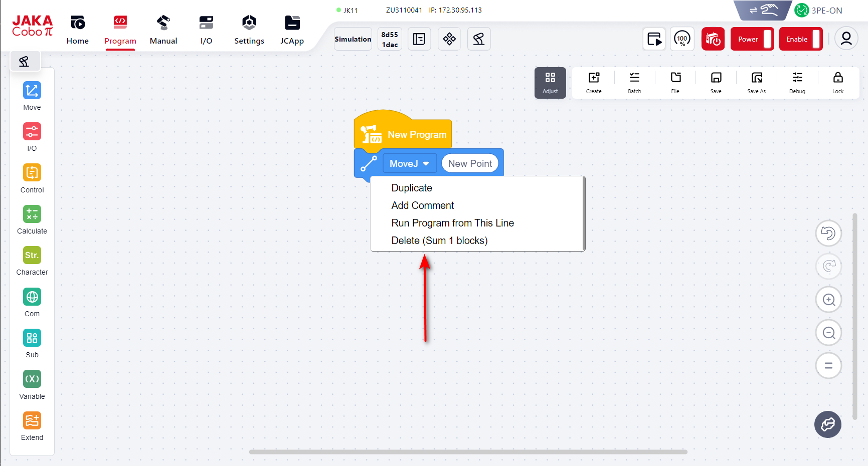Zoom out of the program canvas
The height and width of the screenshot is (466, 868).
[x=828, y=333]
